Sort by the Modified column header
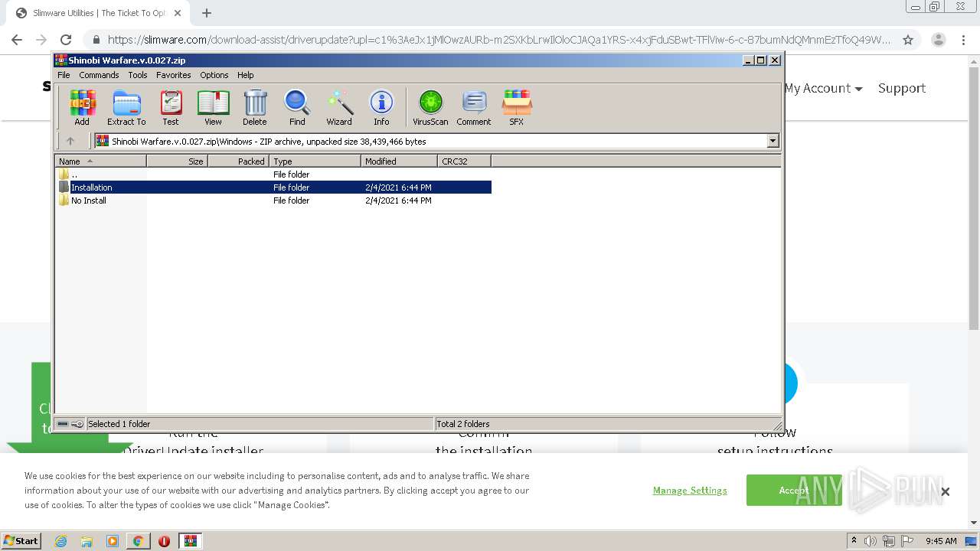The width and height of the screenshot is (980, 551). 399,161
